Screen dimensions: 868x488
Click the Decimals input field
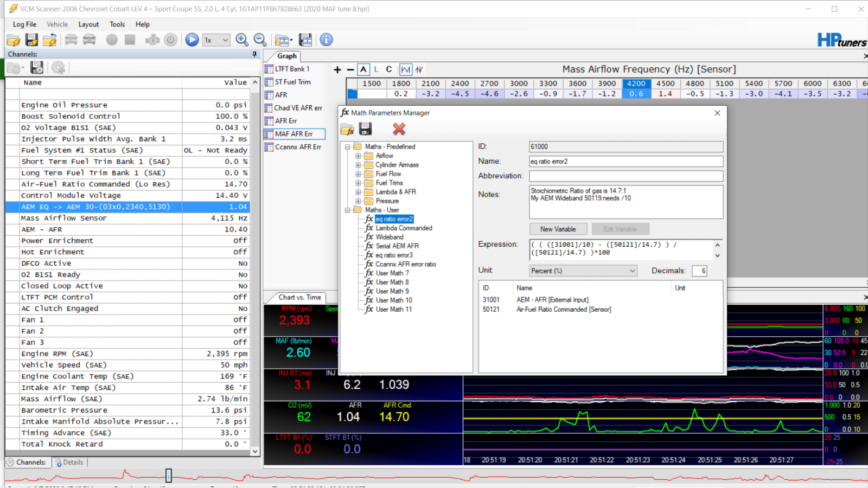pos(699,271)
